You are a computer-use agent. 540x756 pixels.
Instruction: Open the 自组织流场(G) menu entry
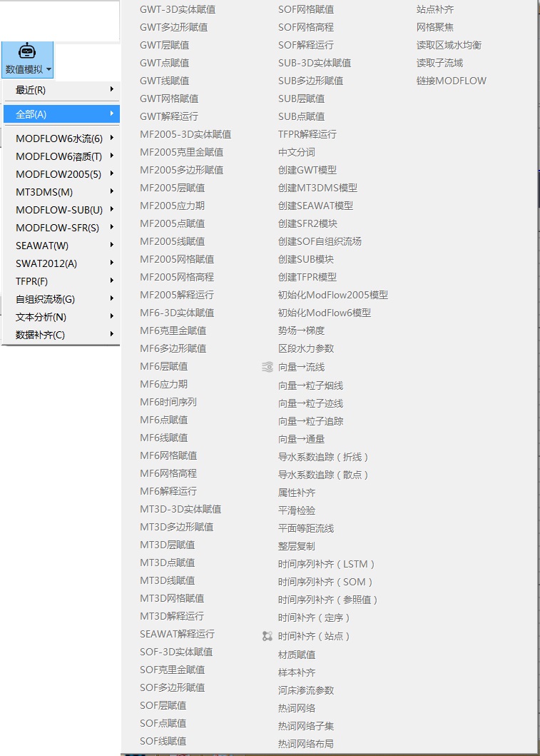[x=61, y=299]
